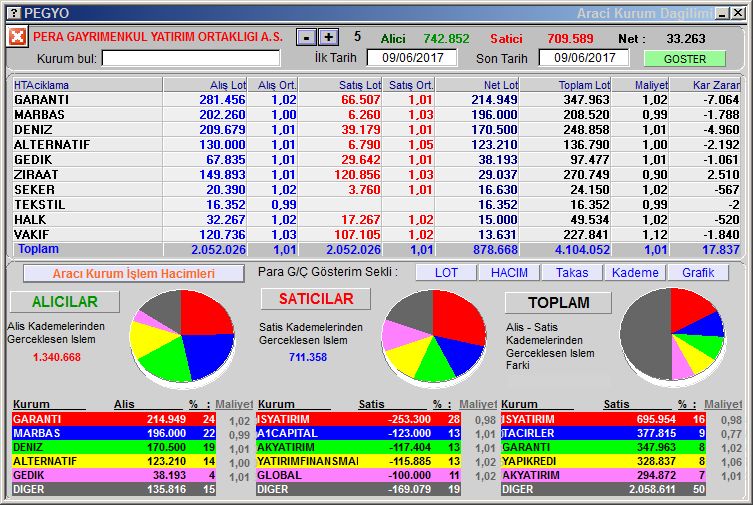Sort by Alış Lot column header

205,85
